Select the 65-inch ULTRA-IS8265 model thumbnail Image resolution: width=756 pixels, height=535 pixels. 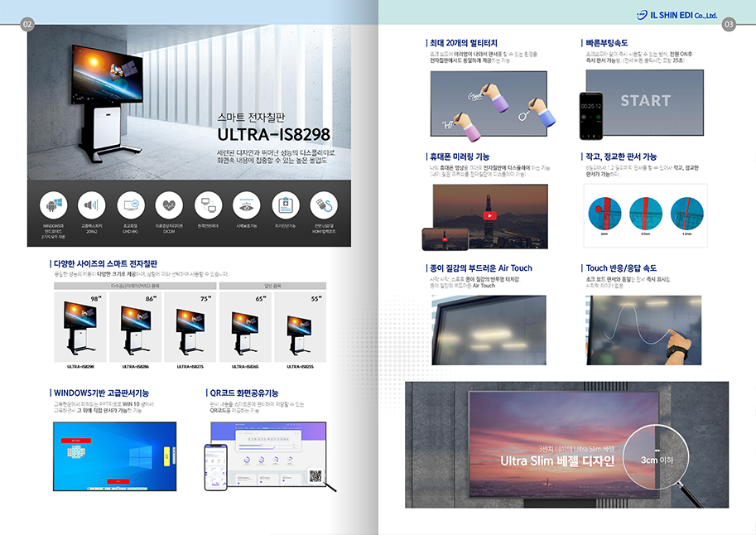point(247,329)
